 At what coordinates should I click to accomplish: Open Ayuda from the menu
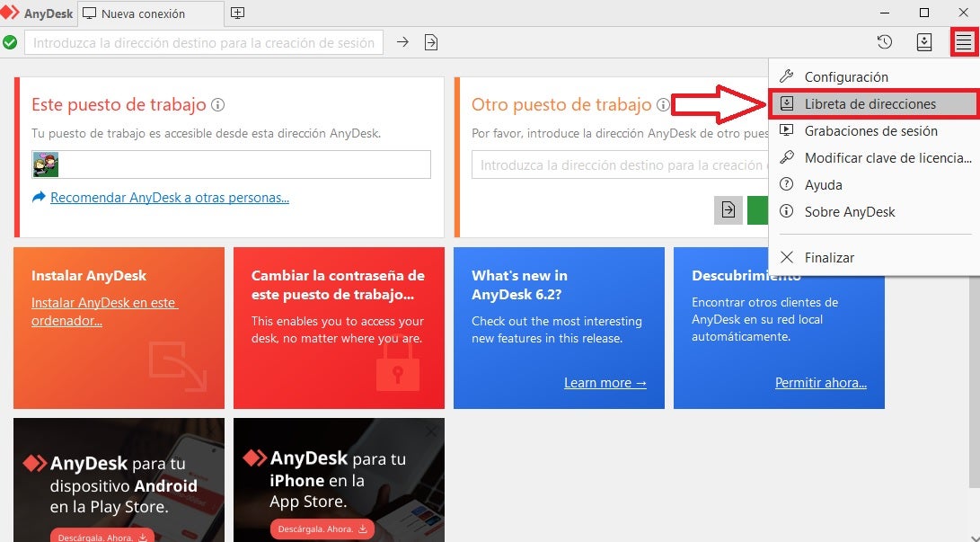tap(873, 184)
